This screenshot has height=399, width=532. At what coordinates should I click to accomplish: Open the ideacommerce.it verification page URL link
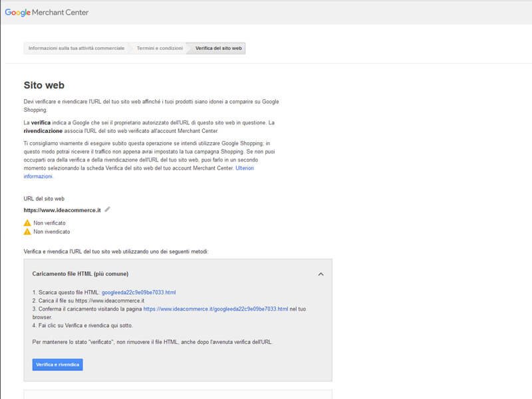(215, 309)
